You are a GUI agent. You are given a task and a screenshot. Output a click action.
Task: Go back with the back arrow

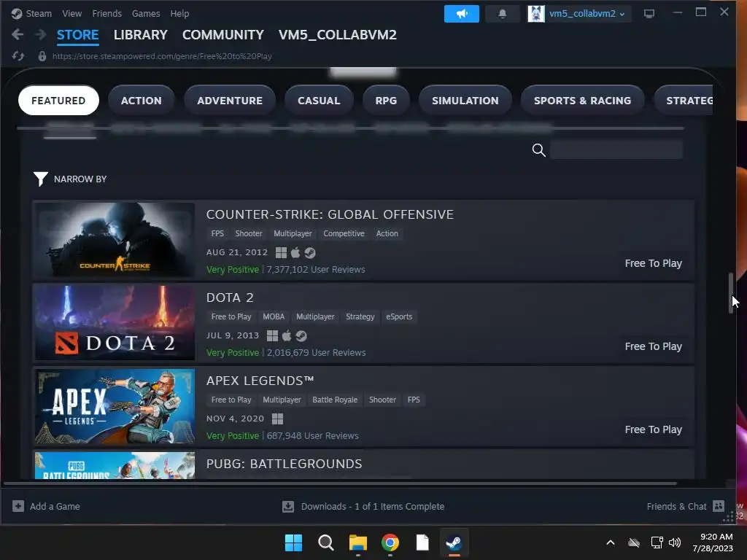18,34
